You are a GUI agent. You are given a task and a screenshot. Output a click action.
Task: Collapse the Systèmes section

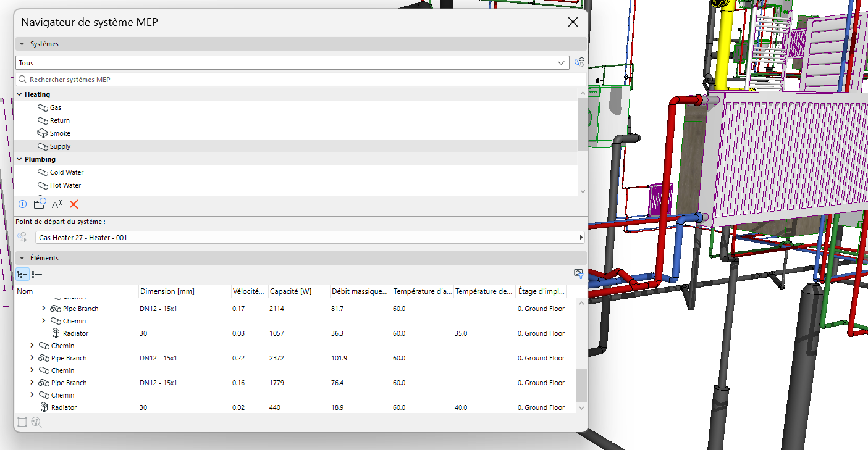pos(22,44)
